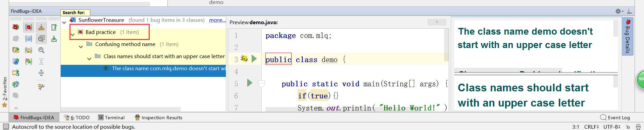Change UTF-8 file encoding dropdown
The height and width of the screenshot is (130, 644).
pos(612,127)
